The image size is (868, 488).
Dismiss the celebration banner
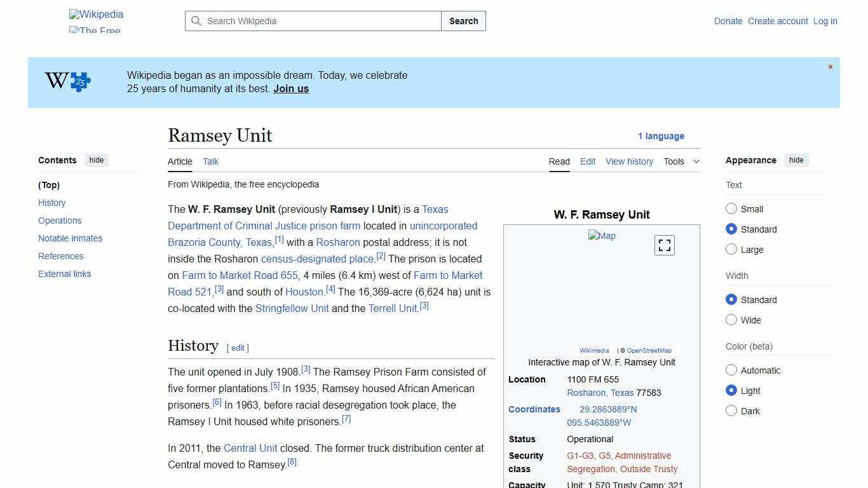pyautogui.click(x=830, y=66)
